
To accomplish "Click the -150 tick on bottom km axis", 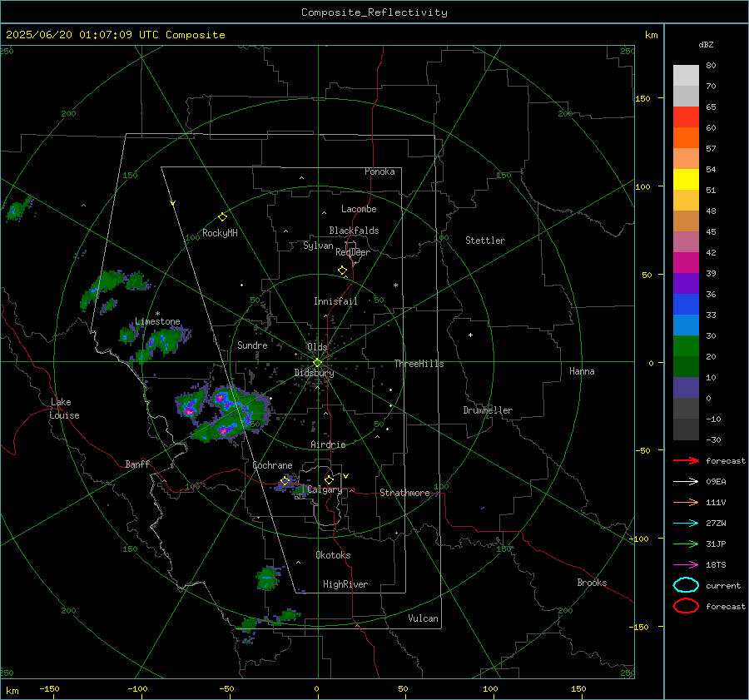I will (x=49, y=688).
